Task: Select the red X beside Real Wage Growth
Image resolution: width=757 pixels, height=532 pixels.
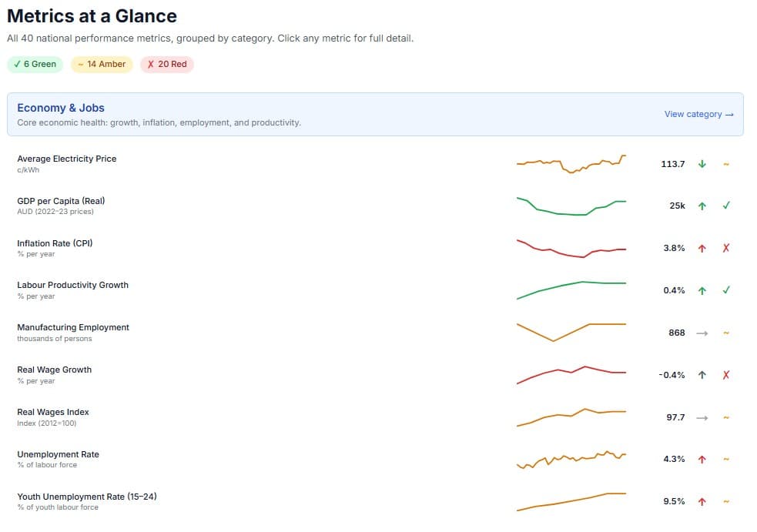Action: point(724,375)
